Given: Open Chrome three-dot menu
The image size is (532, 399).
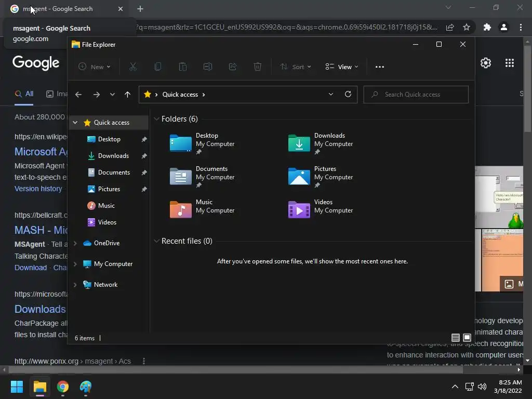Looking at the screenshot, I should click(x=521, y=27).
